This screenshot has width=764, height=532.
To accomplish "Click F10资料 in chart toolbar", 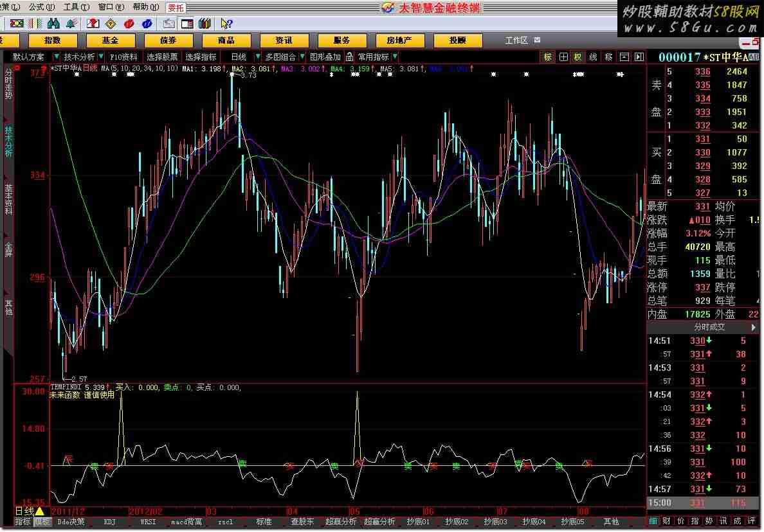I will 123,57.
